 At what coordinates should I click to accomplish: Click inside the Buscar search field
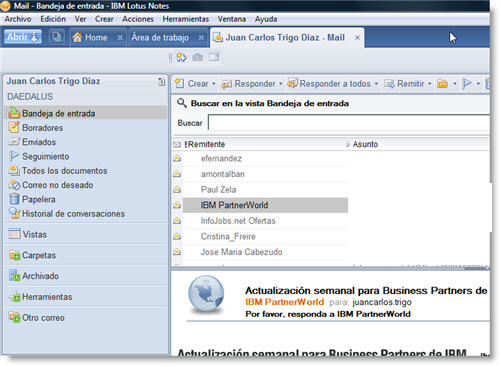click(349, 123)
